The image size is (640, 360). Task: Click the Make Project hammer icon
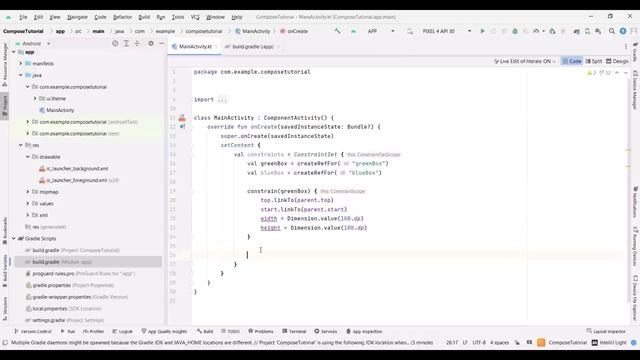tap(337, 31)
